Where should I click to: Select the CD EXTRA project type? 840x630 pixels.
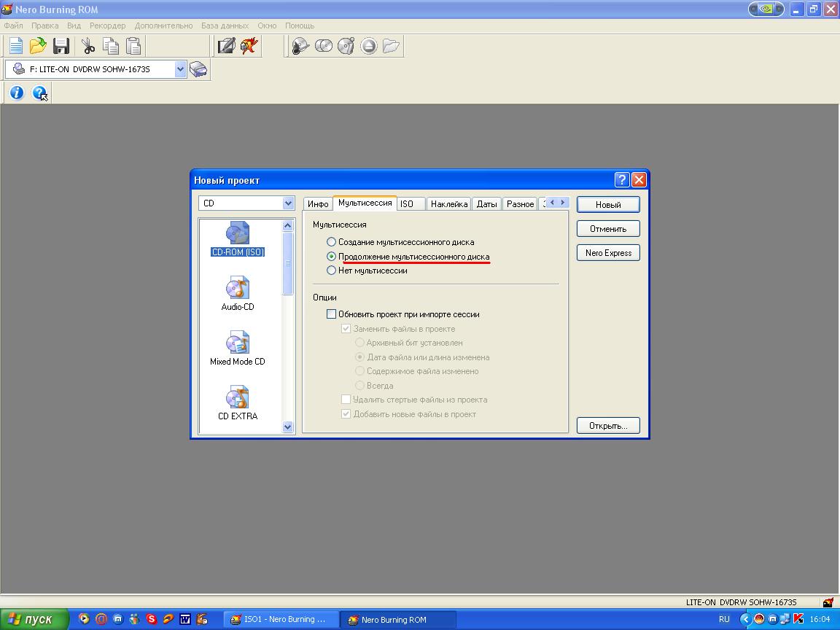[238, 402]
